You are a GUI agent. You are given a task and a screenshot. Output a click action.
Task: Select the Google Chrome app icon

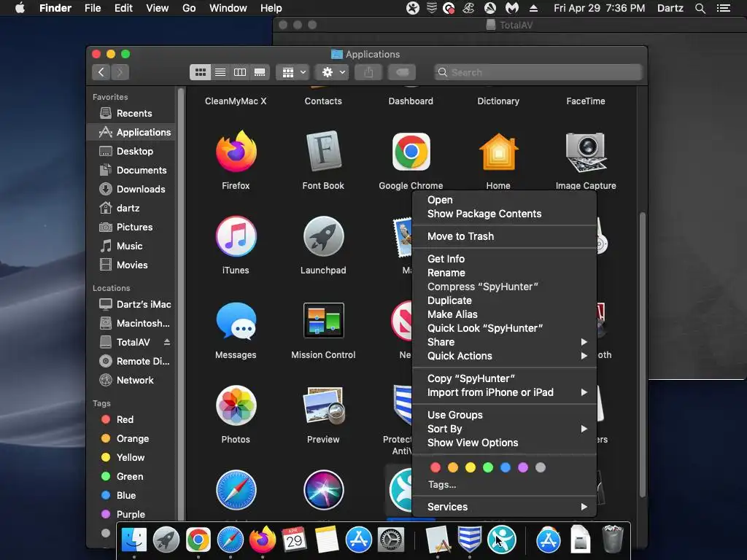(411, 152)
